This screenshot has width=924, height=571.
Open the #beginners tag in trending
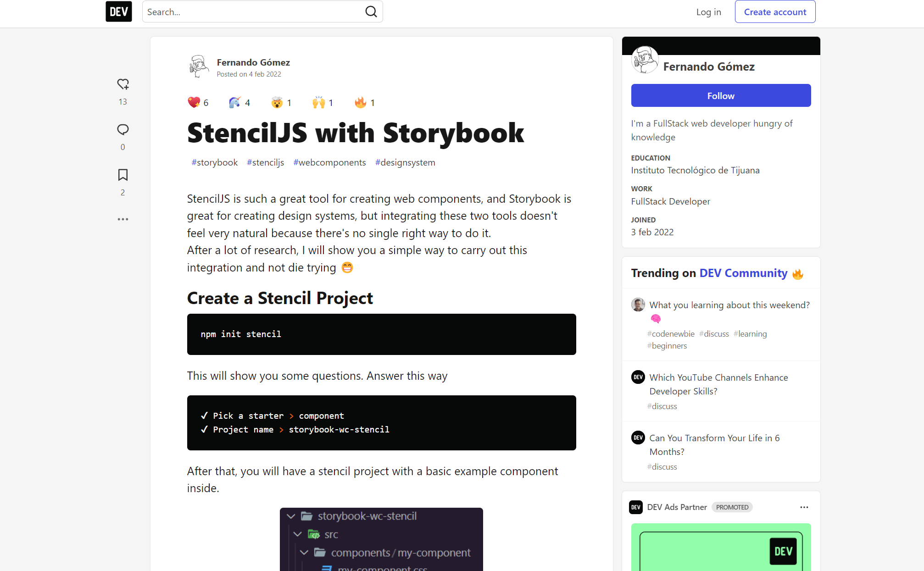(x=667, y=346)
